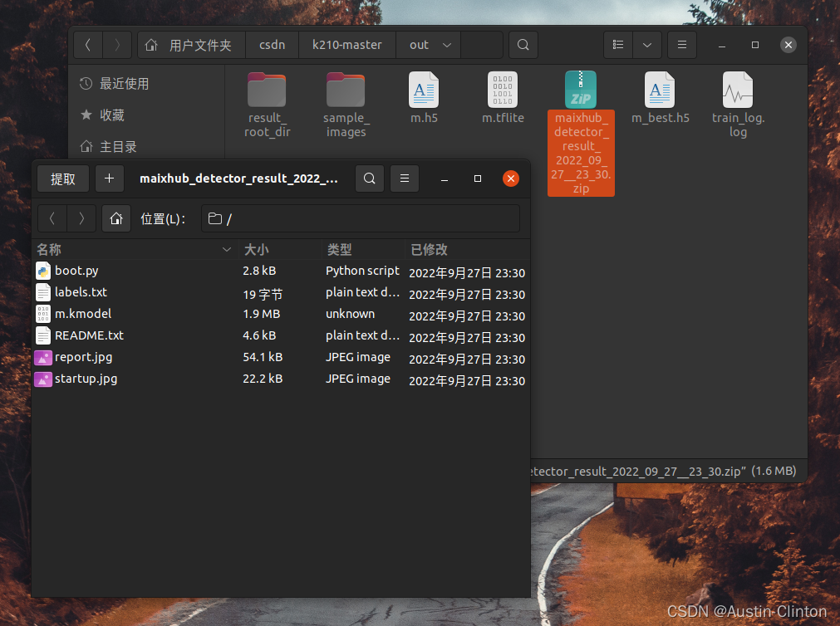Click the plus add files button
Viewport: 840px width, 626px height.
point(110,179)
